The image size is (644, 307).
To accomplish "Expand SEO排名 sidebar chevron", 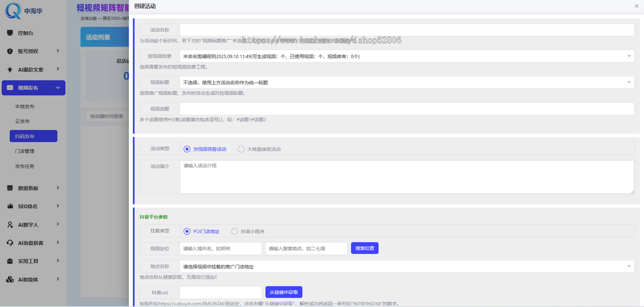I will point(57,206).
